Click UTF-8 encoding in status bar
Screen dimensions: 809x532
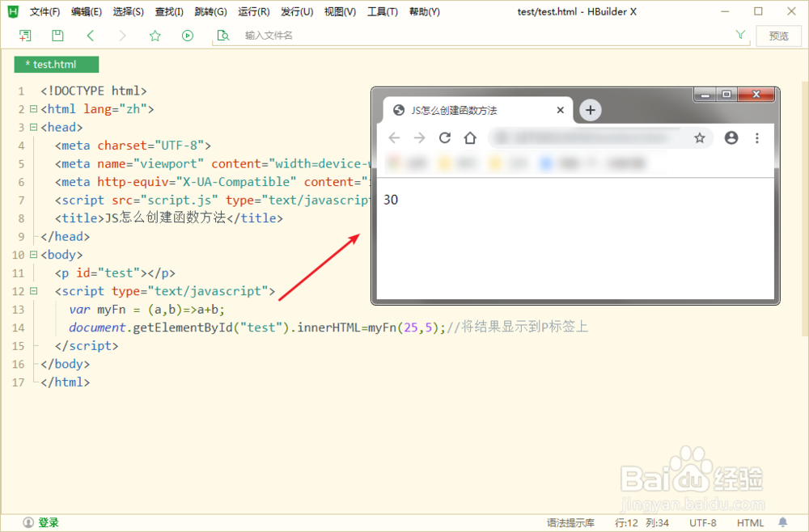pyautogui.click(x=703, y=522)
